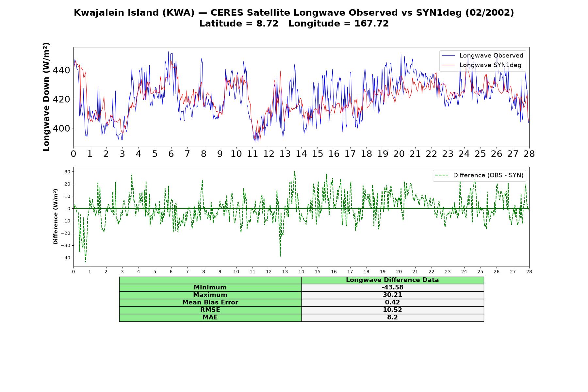Click the 440 tick label on upper y-axis
Viewport: 588px width, 392px height.
click(61, 70)
